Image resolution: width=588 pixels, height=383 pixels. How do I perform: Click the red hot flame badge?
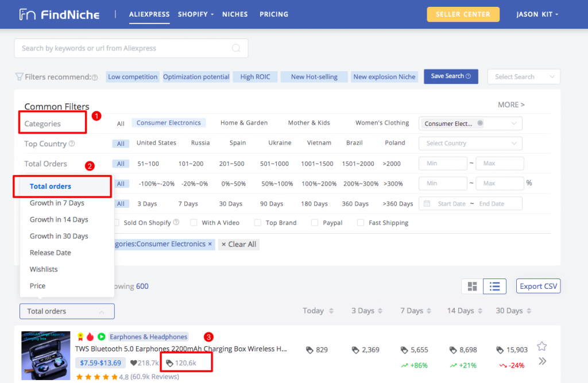click(90, 336)
